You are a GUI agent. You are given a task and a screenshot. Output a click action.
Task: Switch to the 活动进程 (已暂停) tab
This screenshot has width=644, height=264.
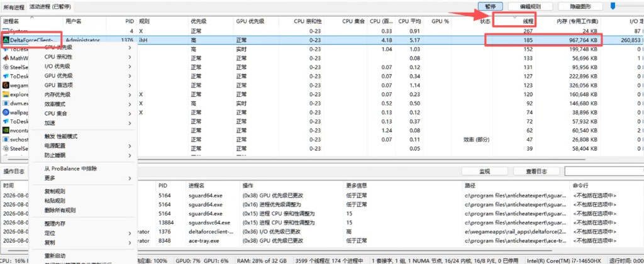pyautogui.click(x=51, y=6)
